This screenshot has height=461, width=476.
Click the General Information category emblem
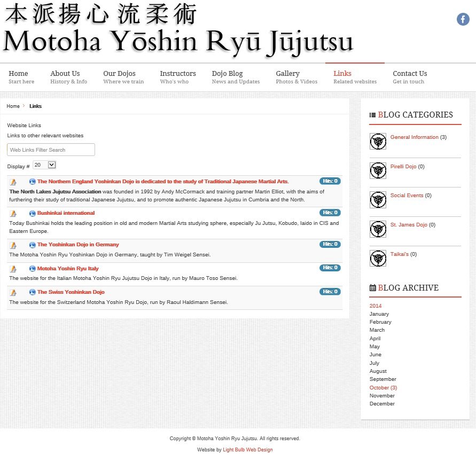coord(378,142)
